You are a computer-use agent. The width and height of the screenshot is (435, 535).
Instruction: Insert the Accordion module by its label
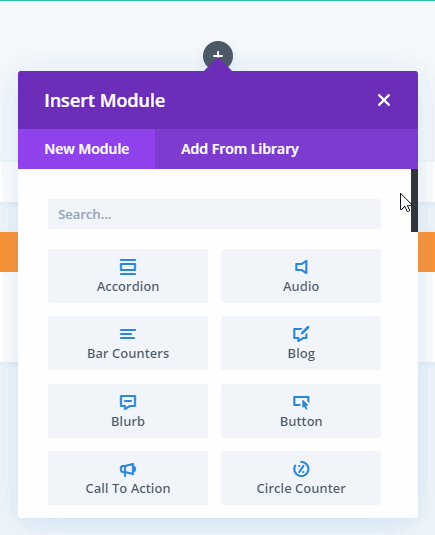(x=128, y=287)
